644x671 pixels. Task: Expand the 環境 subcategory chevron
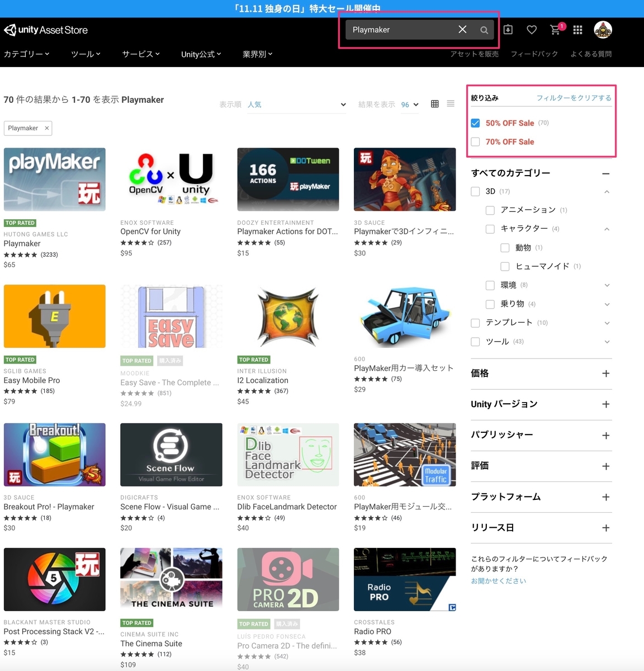607,285
